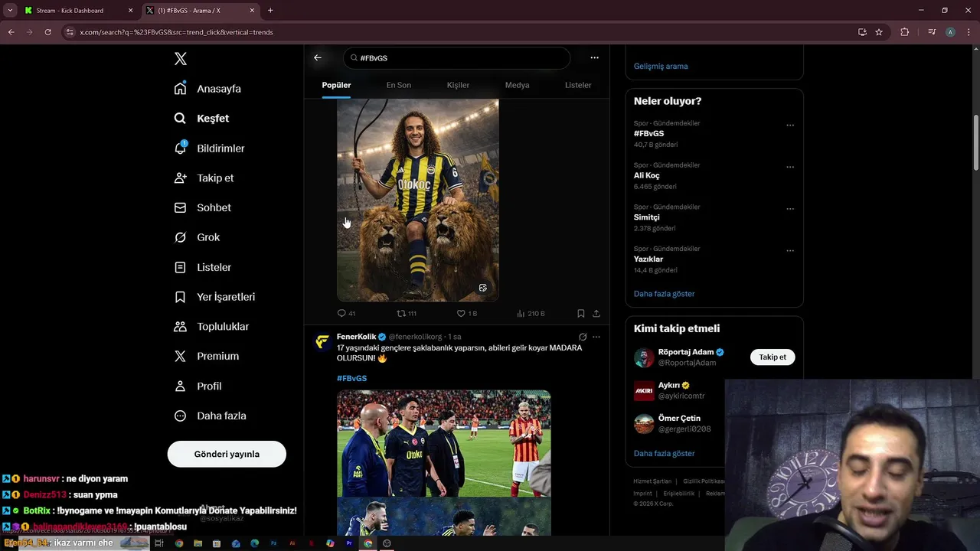Switch to En Son tab
The height and width of the screenshot is (551, 980).
pos(398,85)
